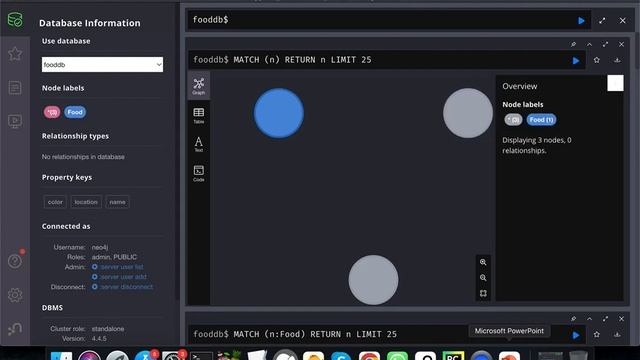
Task: Open PyCharm from the dock
Action: click(453, 355)
